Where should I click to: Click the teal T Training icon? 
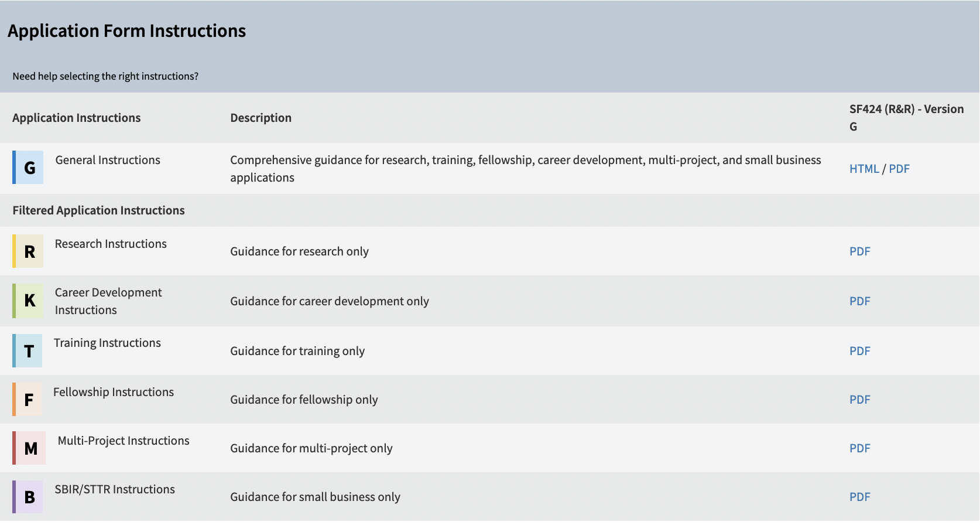point(28,351)
